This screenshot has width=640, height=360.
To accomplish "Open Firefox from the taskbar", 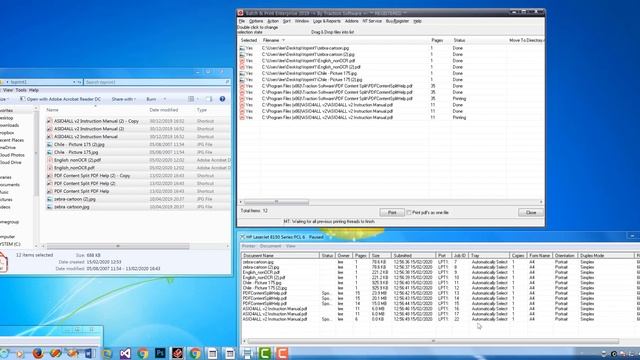I will point(38,353).
